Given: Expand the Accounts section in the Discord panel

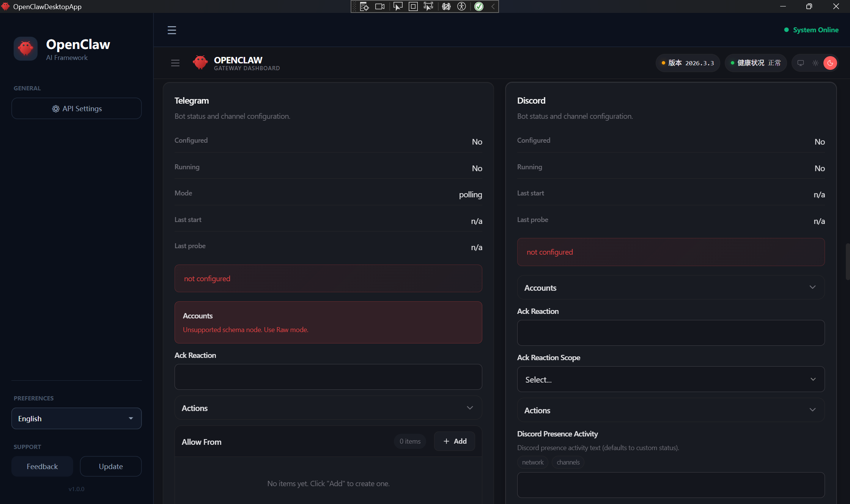Looking at the screenshot, I should point(671,287).
